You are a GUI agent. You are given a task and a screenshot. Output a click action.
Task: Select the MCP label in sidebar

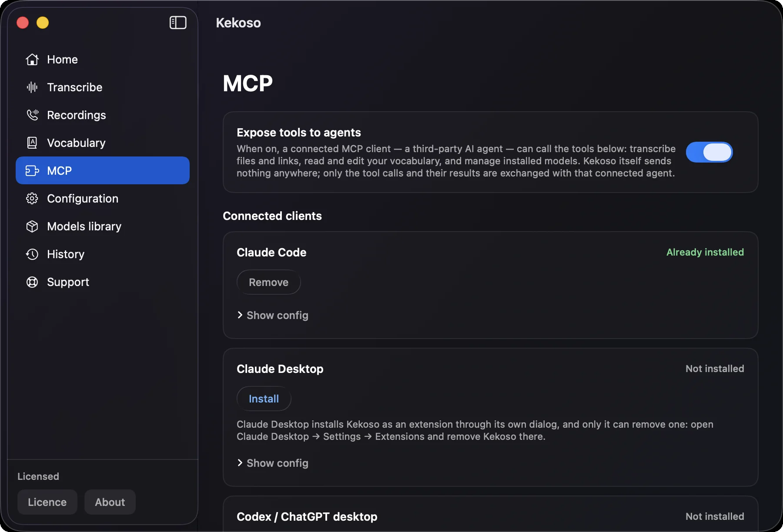(60, 171)
